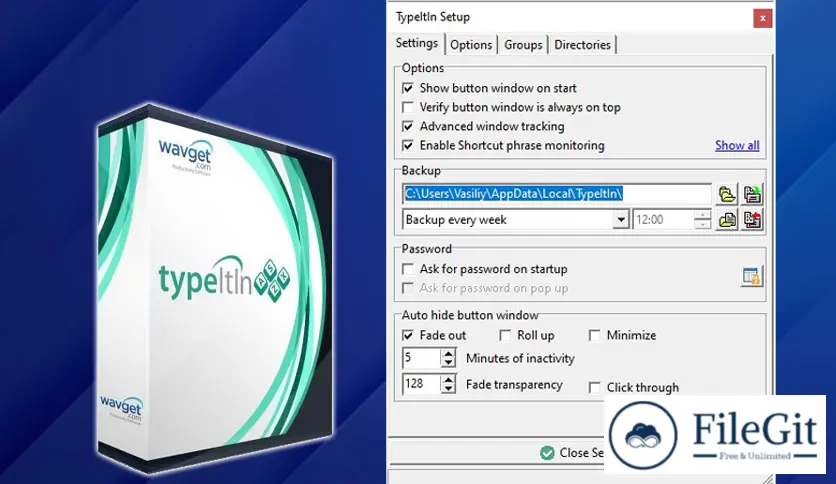The image size is (836, 484).
Task: Toggle the Fade out checkbox
Action: [408, 335]
